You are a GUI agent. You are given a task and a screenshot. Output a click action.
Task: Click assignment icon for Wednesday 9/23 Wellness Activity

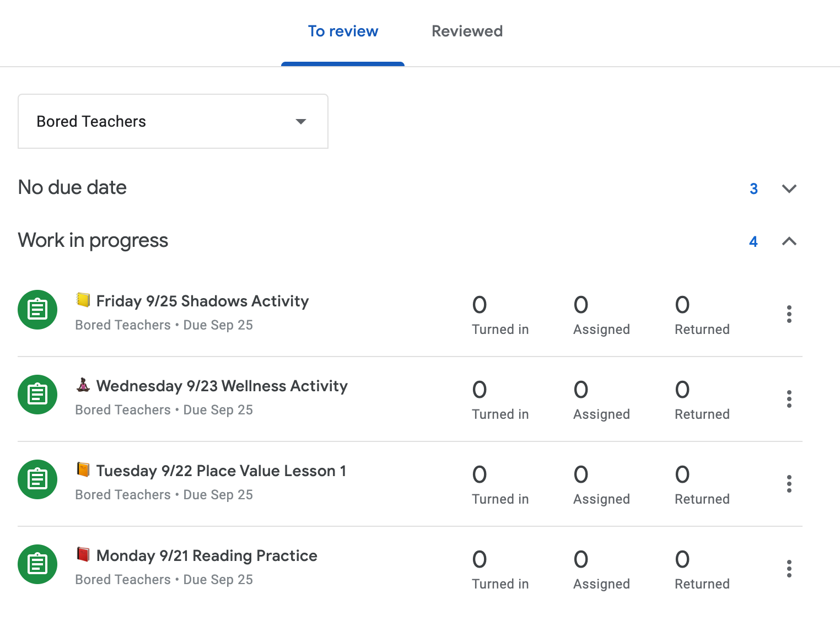[37, 395]
